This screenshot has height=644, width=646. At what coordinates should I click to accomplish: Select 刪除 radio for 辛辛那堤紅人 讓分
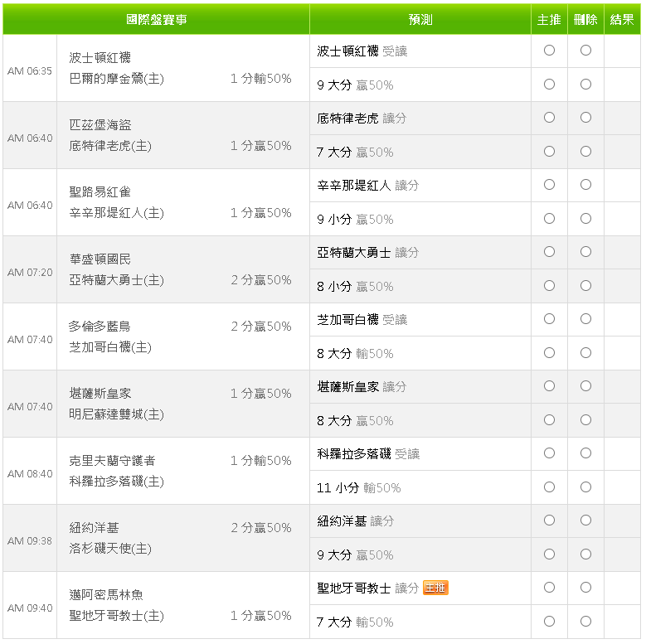pos(585,185)
